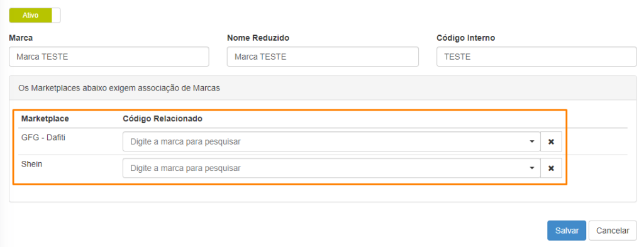
Task: Click the Cancelar button
Action: [x=613, y=231]
